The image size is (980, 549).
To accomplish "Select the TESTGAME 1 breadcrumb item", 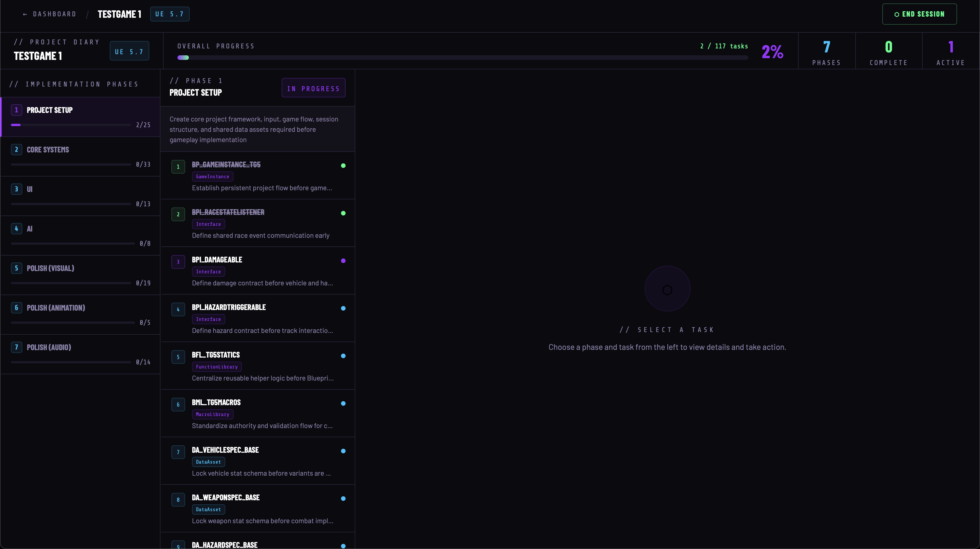I will click(119, 14).
